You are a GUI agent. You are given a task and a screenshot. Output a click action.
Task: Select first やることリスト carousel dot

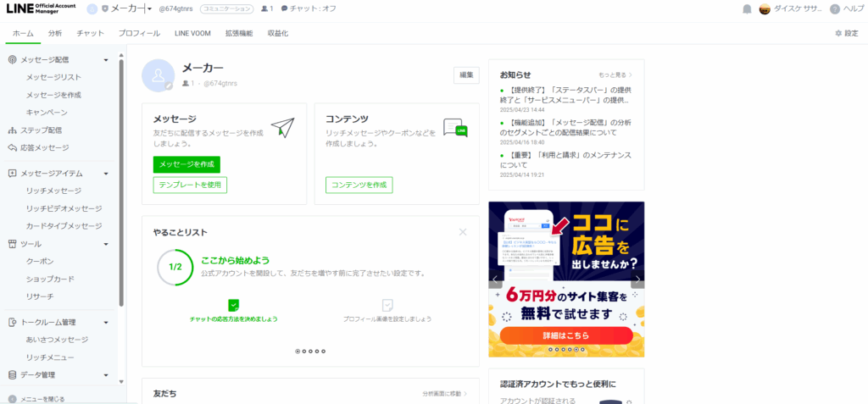pos(298,351)
